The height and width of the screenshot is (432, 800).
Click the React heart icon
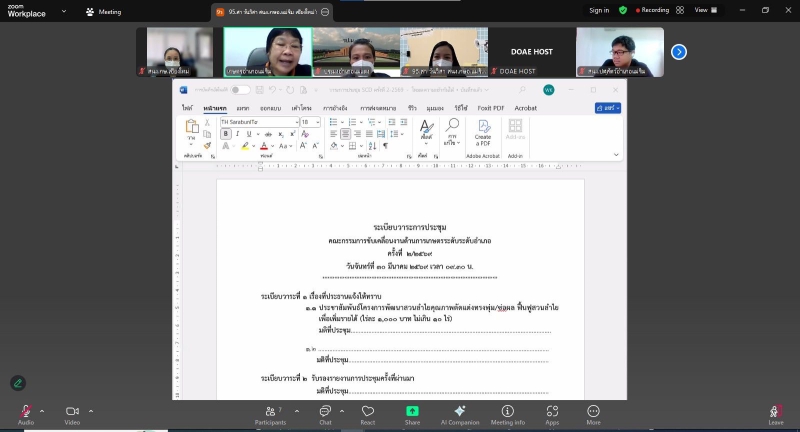(x=367, y=411)
